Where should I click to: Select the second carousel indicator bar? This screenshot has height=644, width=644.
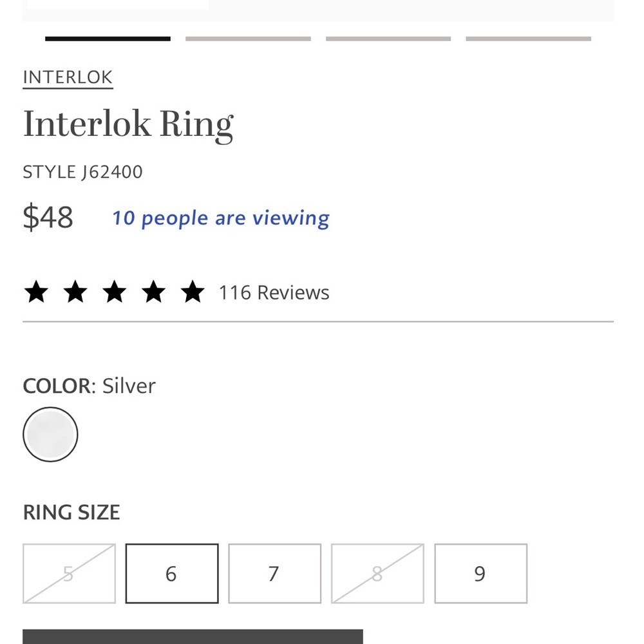248,39
